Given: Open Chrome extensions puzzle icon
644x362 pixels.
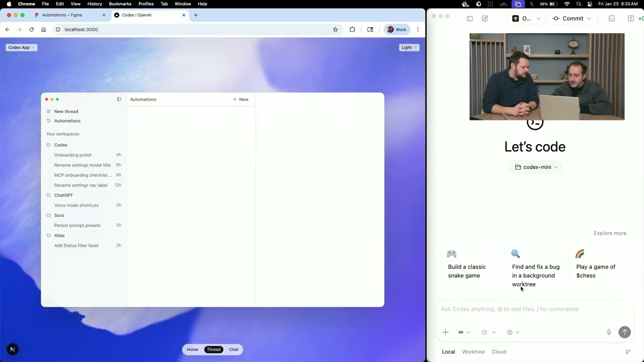Looking at the screenshot, I should 352,30.
